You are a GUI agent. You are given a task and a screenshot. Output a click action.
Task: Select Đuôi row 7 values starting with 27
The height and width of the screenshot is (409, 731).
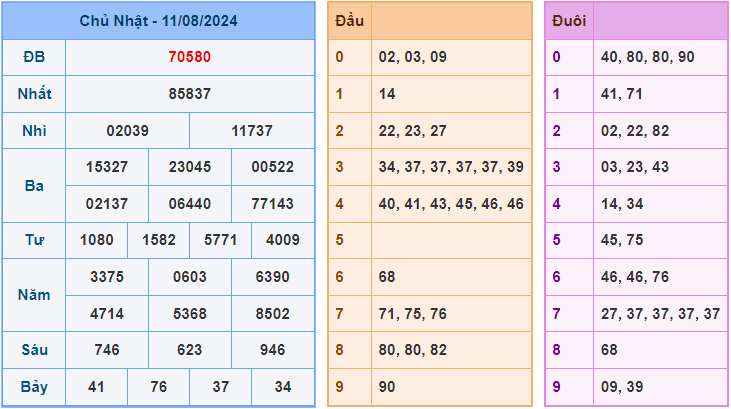pos(660,313)
